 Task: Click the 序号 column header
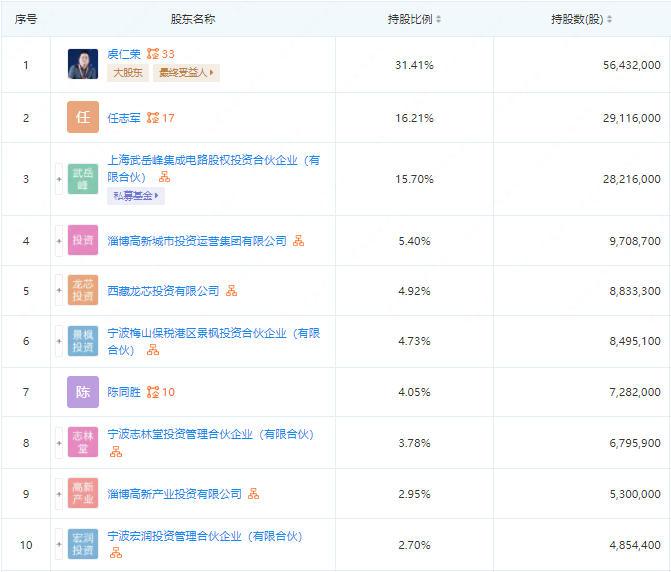tap(26, 19)
